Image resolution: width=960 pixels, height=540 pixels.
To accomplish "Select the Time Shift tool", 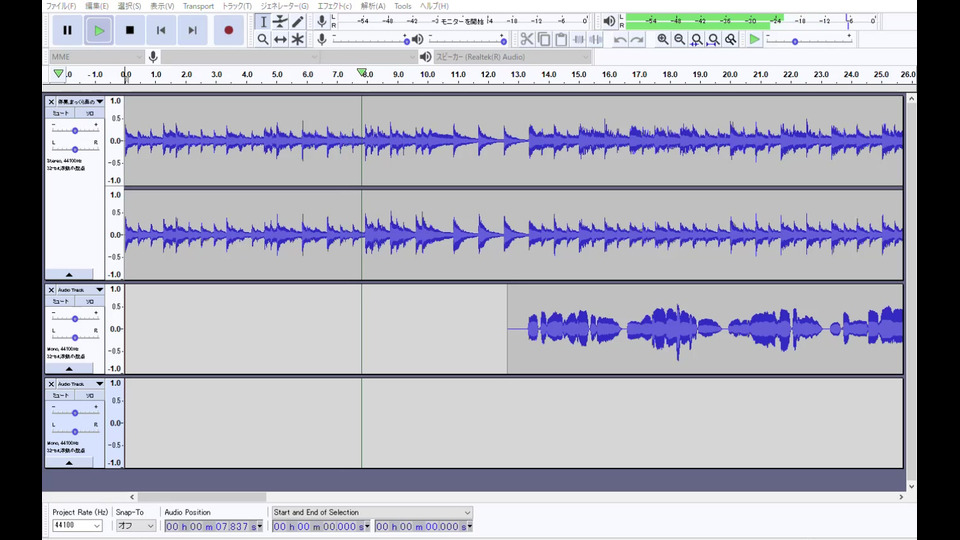I will [281, 39].
